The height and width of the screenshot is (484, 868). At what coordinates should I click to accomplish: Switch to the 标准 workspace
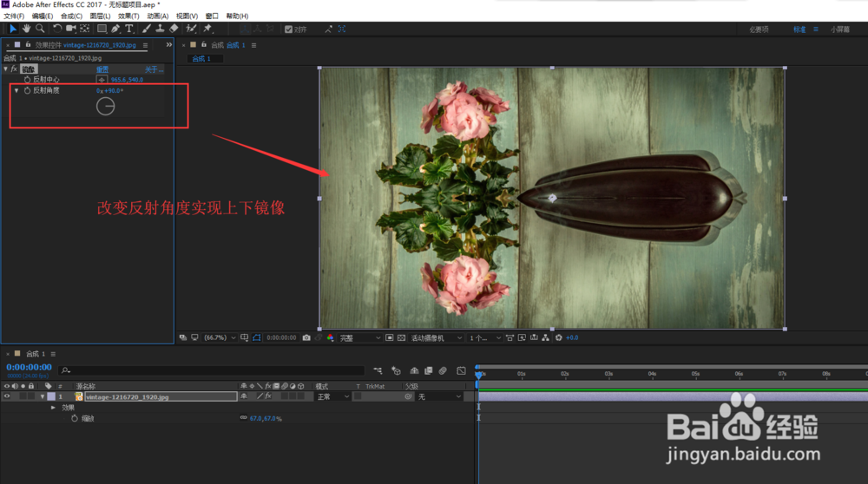799,29
